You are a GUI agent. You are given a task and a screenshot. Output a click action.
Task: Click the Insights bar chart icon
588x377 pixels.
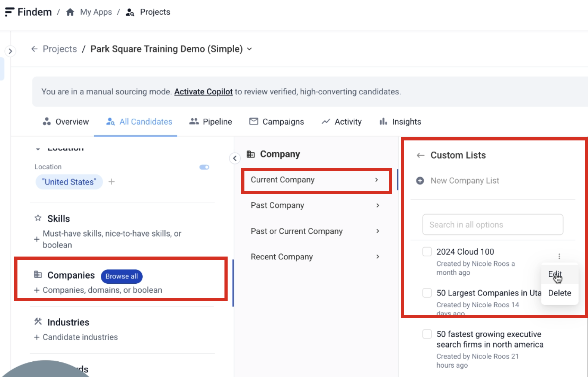pos(383,121)
